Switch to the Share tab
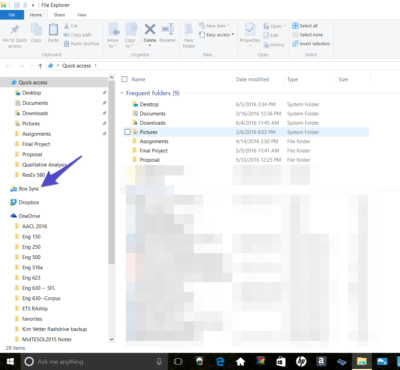The height and width of the screenshot is (370, 400). click(59, 15)
